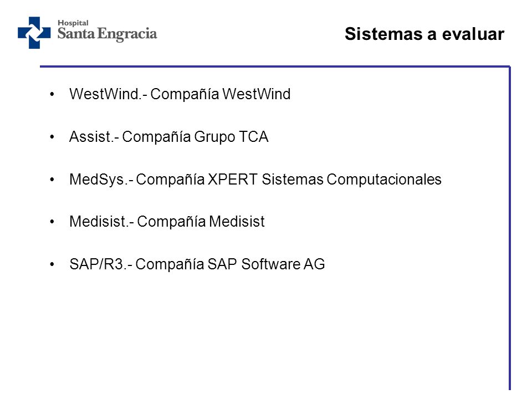Select the 'Sistemas a evaluar' slide title
Image resolution: width=532 pixels, height=399 pixels.
click(x=424, y=34)
